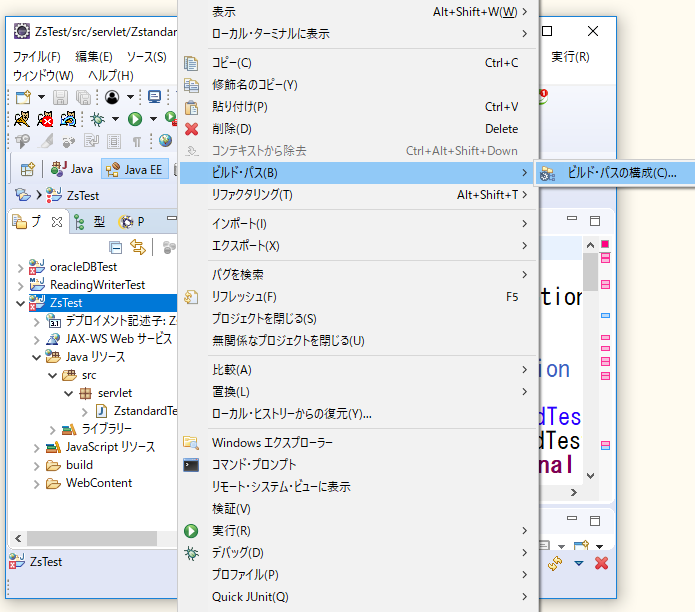Expand the oracleDBTest project
The image size is (695, 612).
pos(20,268)
